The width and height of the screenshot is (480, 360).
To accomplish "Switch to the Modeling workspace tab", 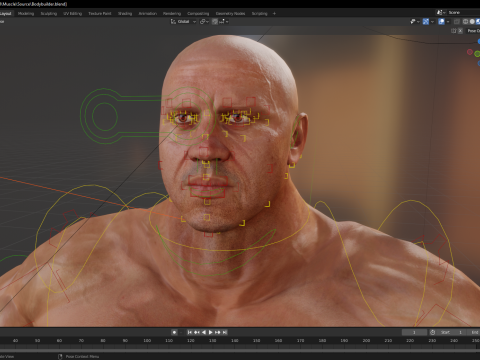I will pyautogui.click(x=26, y=13).
